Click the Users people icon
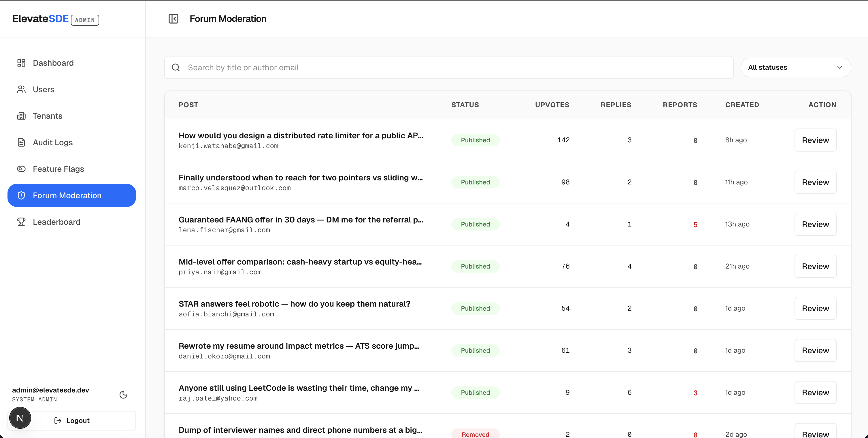 pos(21,89)
